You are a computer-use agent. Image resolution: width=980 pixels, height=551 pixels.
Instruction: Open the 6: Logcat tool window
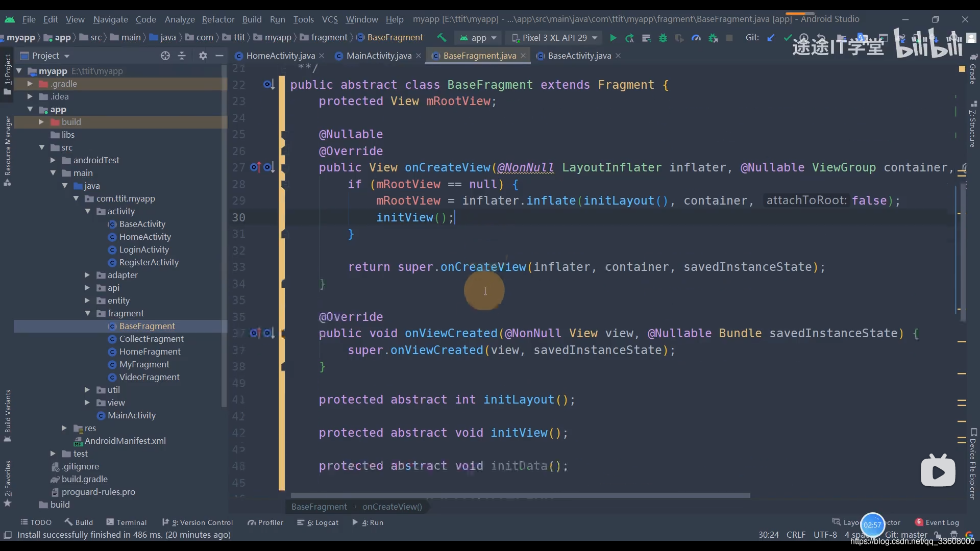pyautogui.click(x=318, y=522)
